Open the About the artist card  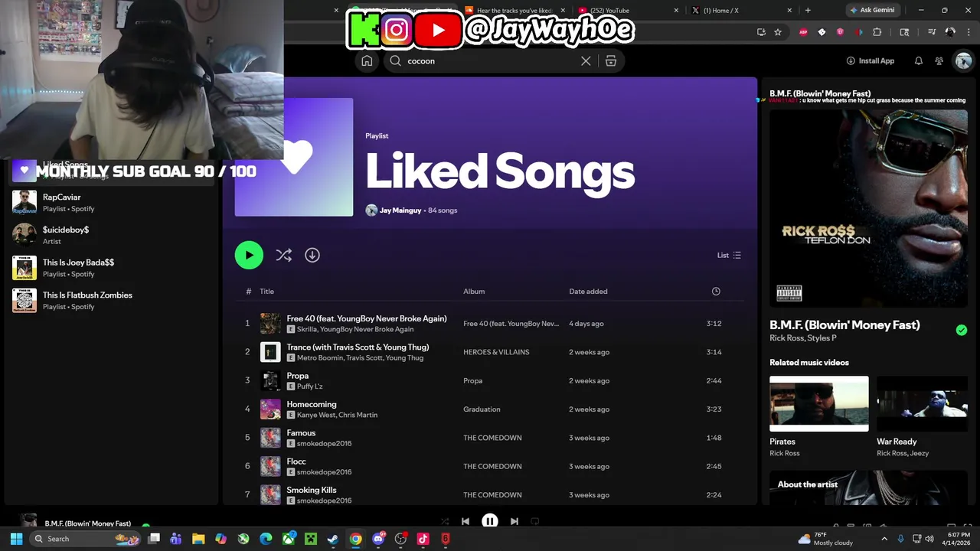tap(868, 487)
